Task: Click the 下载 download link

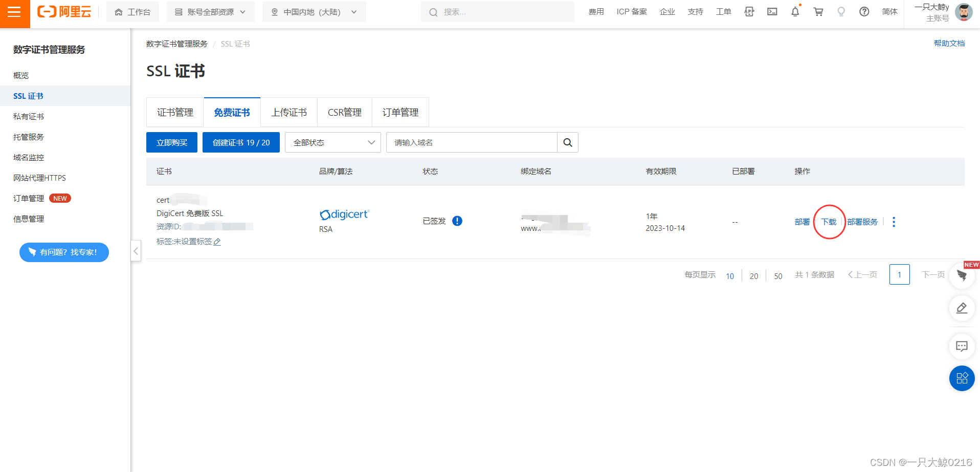Action: [x=829, y=222]
